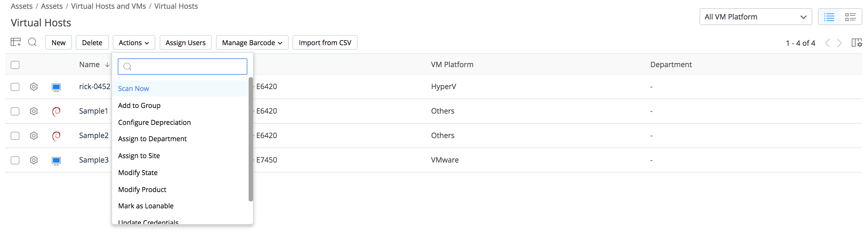The image size is (868, 241).
Task: Select Scan Now from Actions menu
Action: tap(133, 88)
